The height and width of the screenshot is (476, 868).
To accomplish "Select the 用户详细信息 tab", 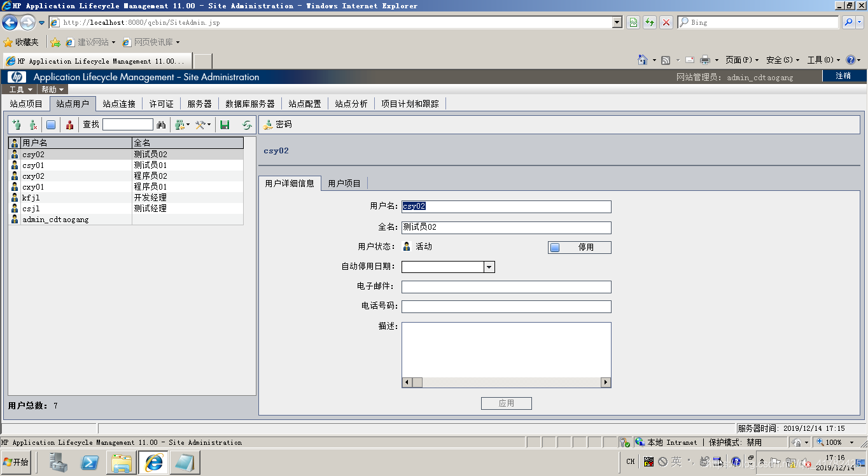I will 290,183.
